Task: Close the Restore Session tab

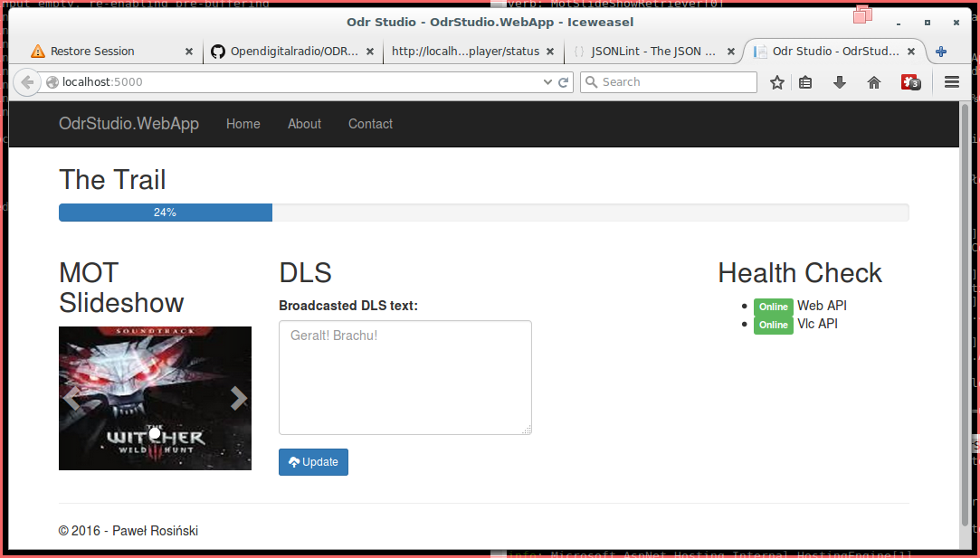Action: (189, 52)
